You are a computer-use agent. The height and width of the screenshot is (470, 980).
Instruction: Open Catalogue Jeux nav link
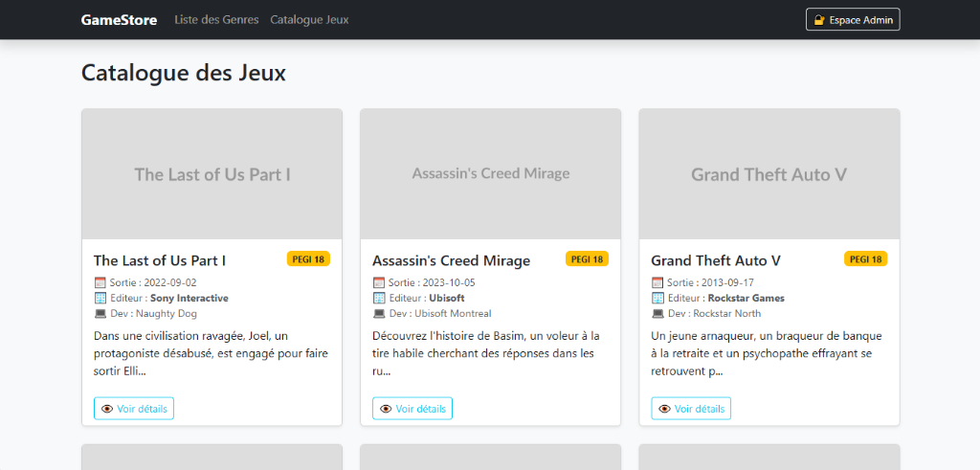coord(309,19)
